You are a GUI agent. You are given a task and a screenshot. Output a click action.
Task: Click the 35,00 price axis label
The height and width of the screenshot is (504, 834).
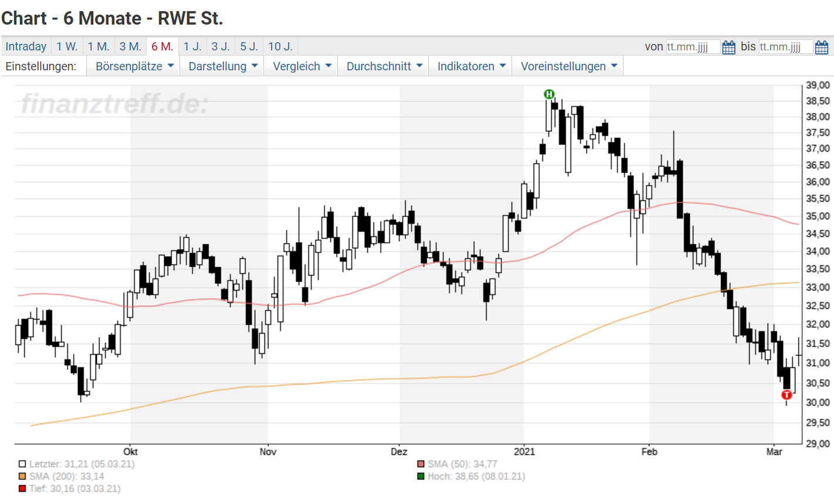click(818, 216)
